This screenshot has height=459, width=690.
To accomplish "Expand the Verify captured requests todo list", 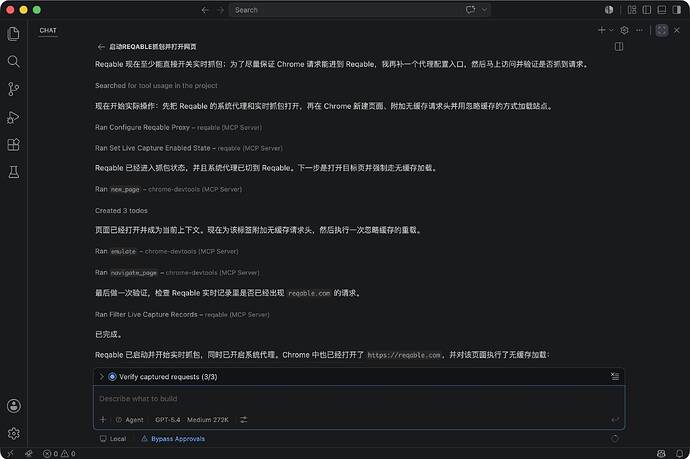I will click(x=101, y=377).
